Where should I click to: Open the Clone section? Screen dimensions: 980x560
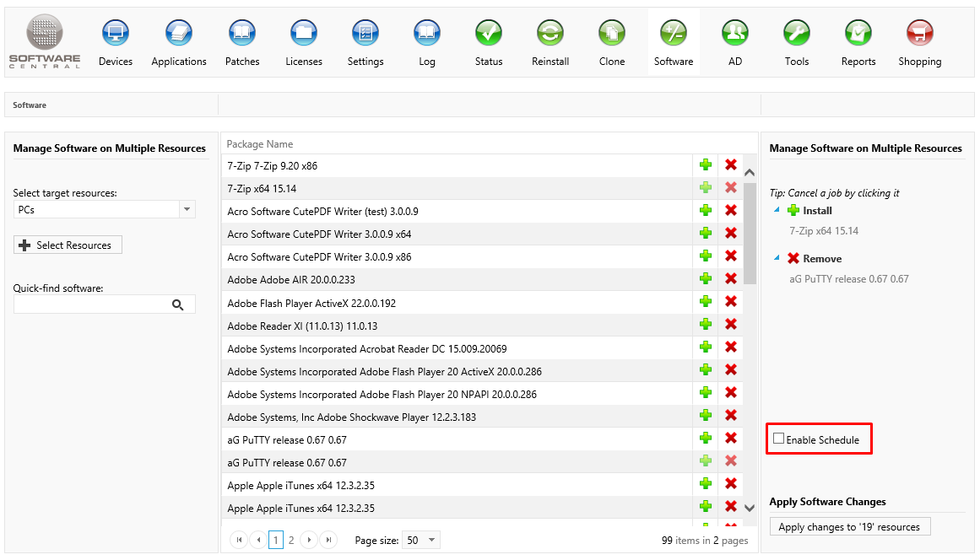coord(612,34)
